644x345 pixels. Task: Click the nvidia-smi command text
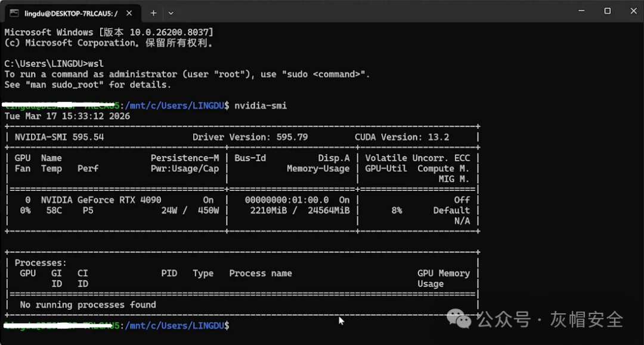[x=261, y=106]
